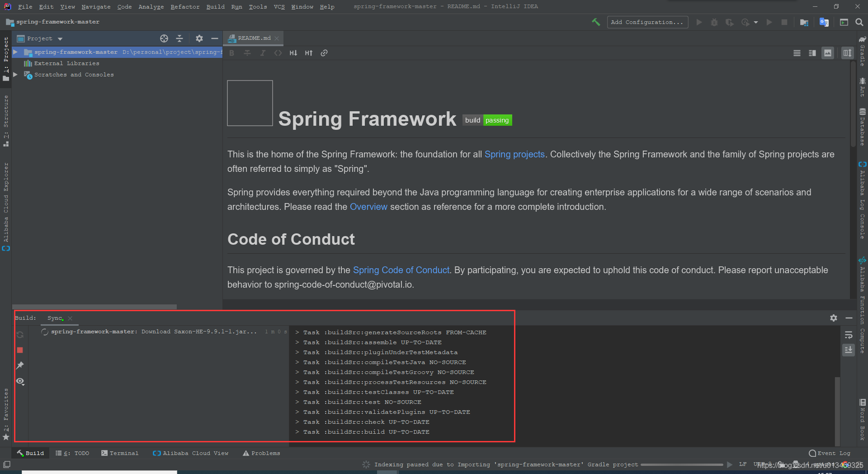Open Add Configuration dropdown
868x474 pixels.
(x=647, y=22)
